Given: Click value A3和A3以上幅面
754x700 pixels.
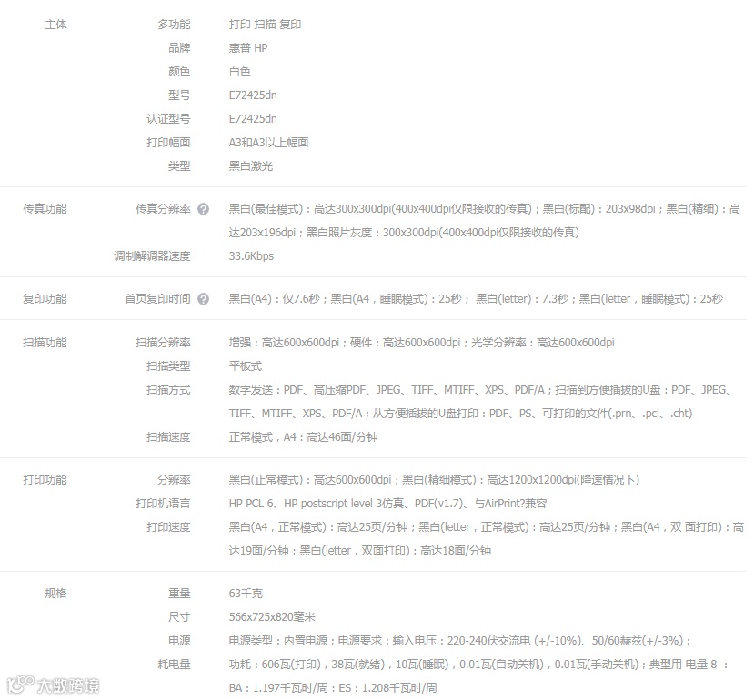Looking at the screenshot, I should click(269, 143).
